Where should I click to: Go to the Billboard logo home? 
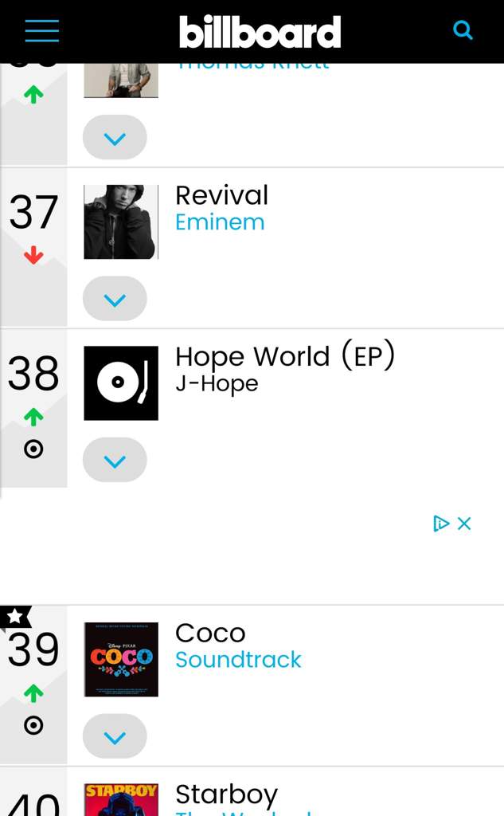[260, 32]
